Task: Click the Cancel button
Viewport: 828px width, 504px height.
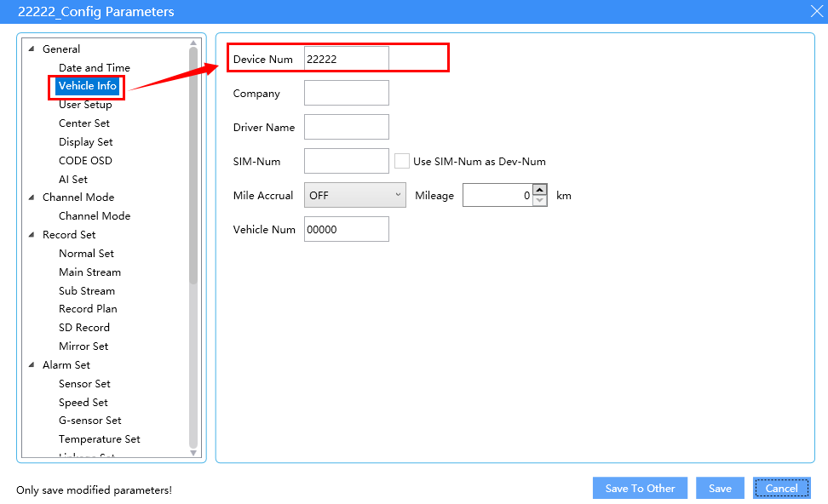Action: click(x=781, y=488)
